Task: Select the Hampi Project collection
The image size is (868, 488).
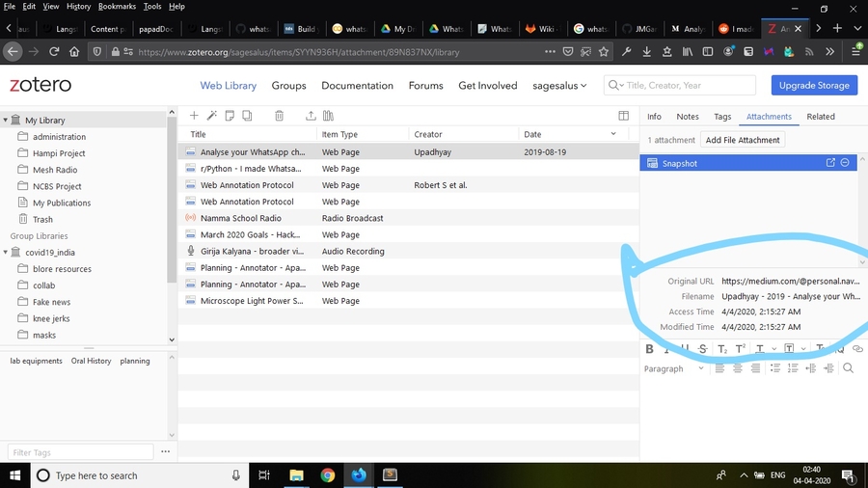Action: (59, 153)
